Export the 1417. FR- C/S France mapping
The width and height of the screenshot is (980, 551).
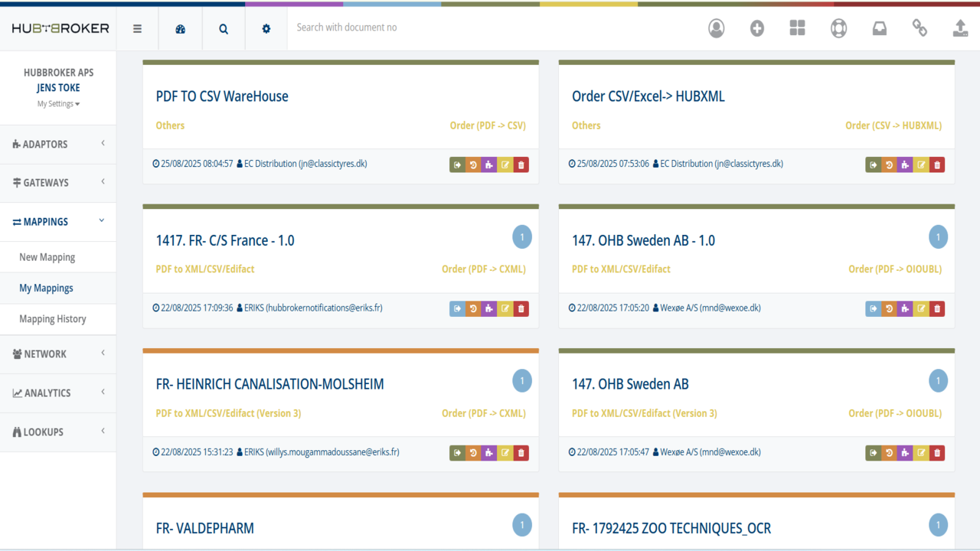tap(457, 308)
